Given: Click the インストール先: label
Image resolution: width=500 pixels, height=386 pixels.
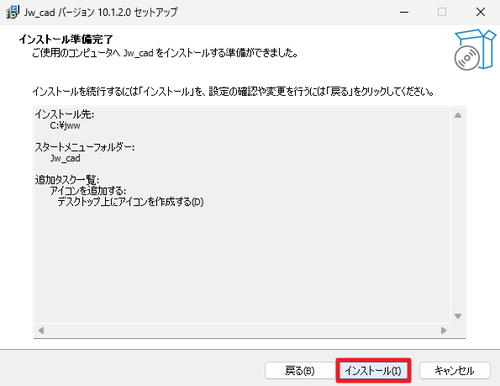Looking at the screenshot, I should coord(65,114).
